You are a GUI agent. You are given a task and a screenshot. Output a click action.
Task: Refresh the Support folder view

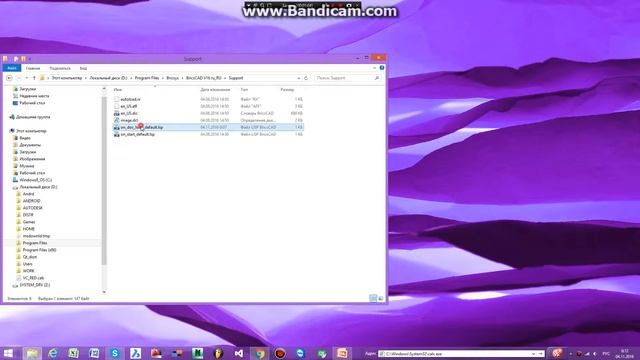tap(306, 78)
